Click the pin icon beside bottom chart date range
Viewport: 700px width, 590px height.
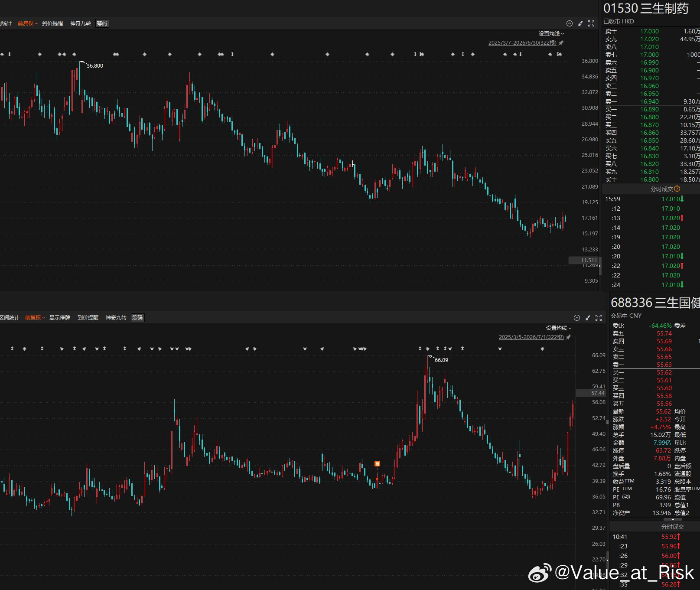(569, 337)
